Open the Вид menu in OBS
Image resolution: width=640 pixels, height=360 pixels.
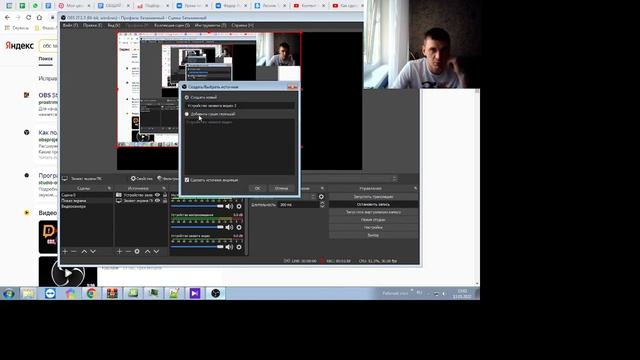(x=113, y=25)
